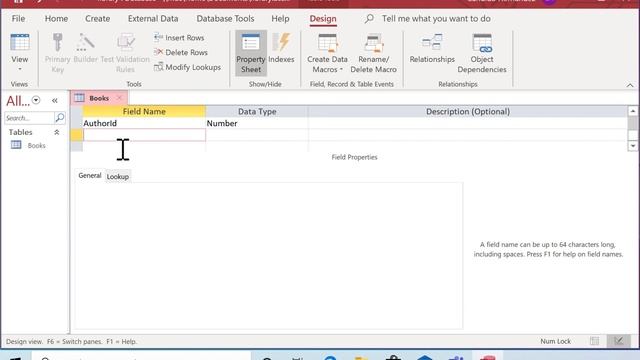Switch to the Create tab
The height and width of the screenshot is (360, 640).
coord(98,19)
